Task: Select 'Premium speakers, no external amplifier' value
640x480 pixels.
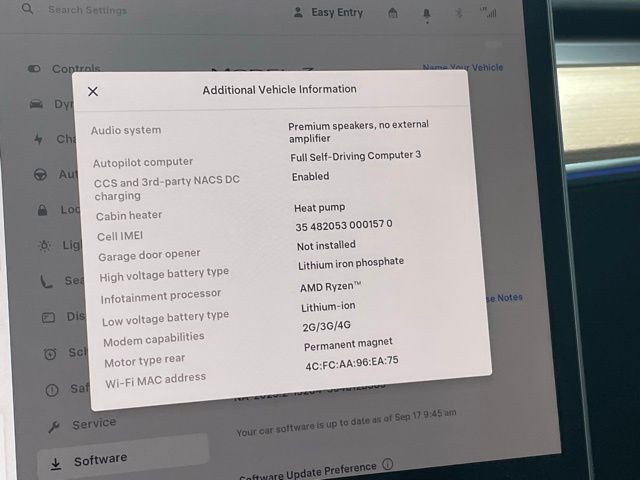Action: tap(359, 131)
